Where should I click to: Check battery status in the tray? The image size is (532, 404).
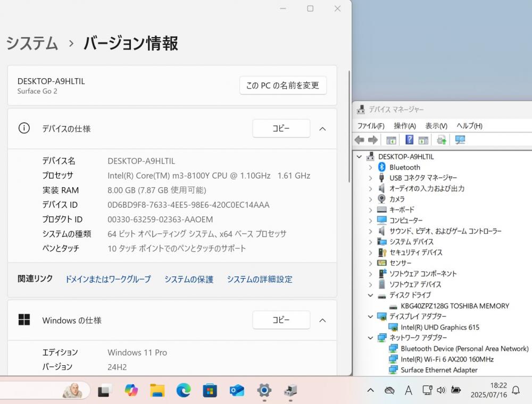pyautogui.click(x=456, y=390)
